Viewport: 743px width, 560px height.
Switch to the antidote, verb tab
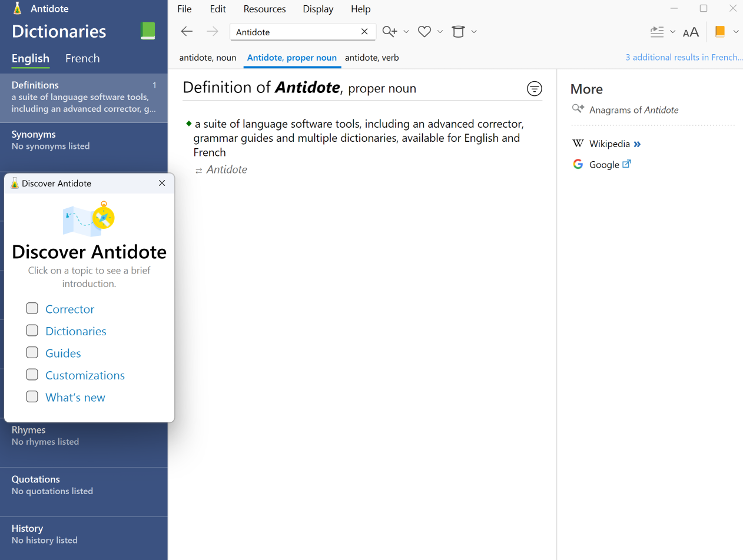371,58
